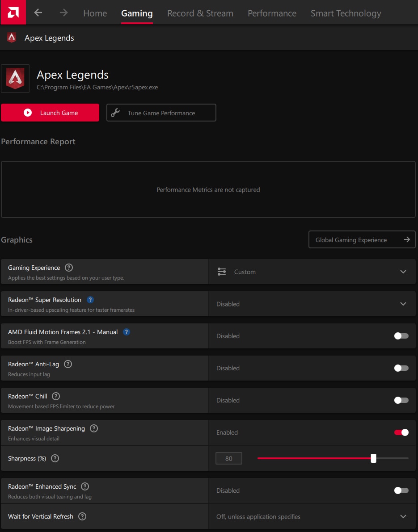Screen dimensions: 418x532
Task: Turn on Radeon Chill toggle
Action: coord(401,400)
